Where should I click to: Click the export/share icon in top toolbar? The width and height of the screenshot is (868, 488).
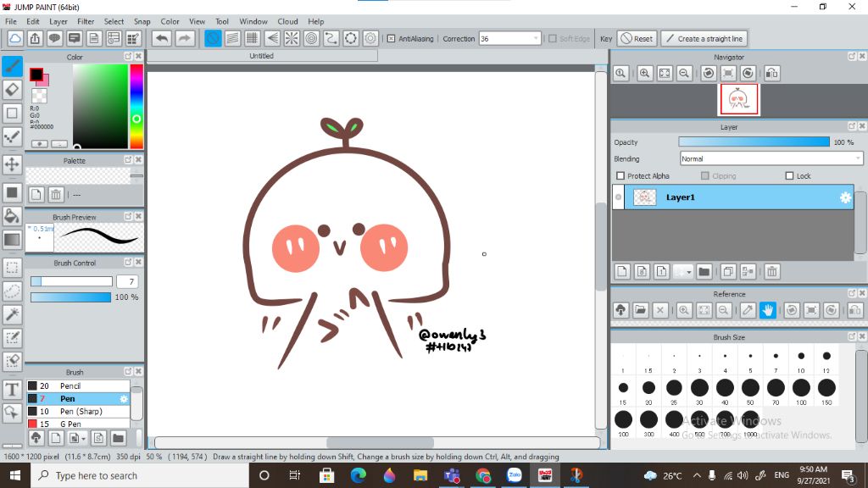(x=35, y=39)
